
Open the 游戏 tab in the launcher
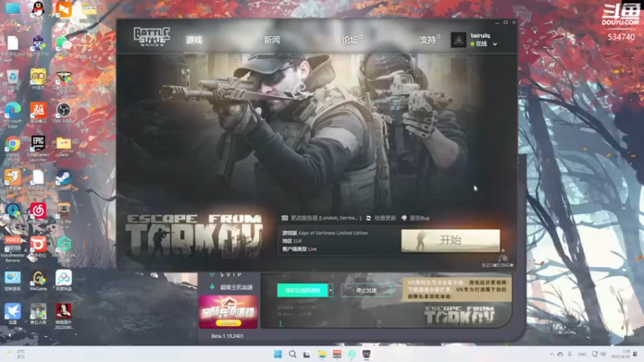194,39
